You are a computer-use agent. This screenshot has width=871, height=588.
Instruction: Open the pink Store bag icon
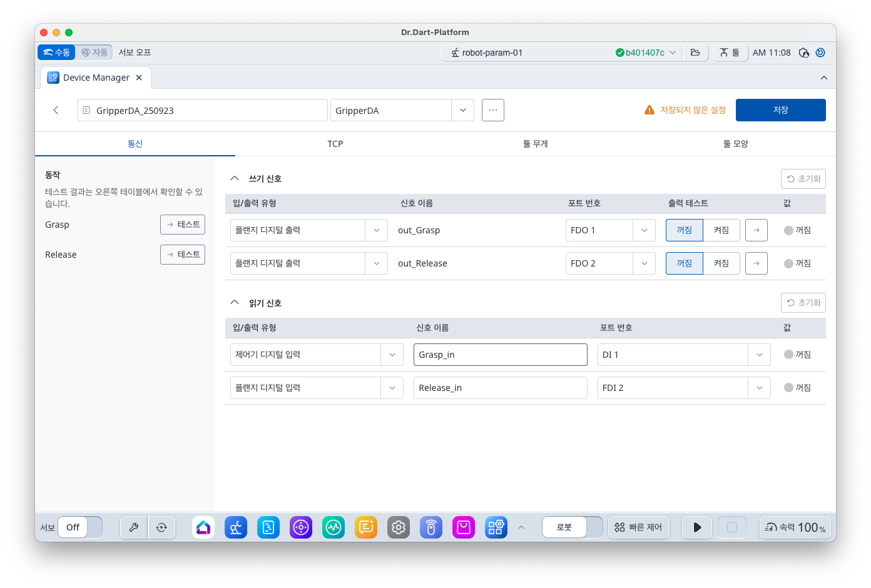pos(464,527)
